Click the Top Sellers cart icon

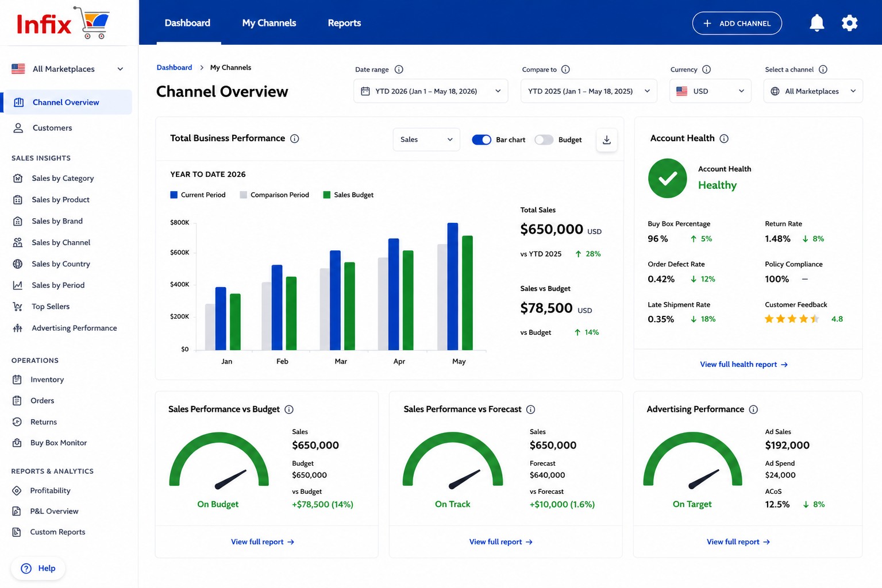click(18, 307)
